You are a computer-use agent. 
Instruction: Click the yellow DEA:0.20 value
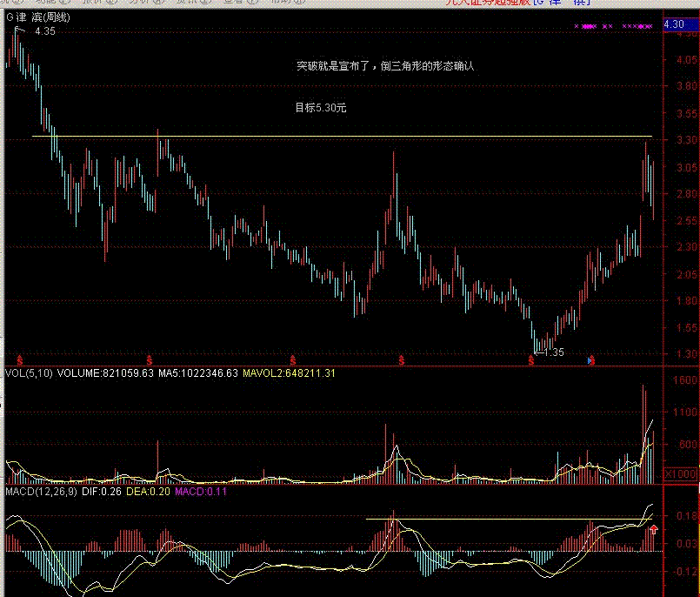pos(148,492)
